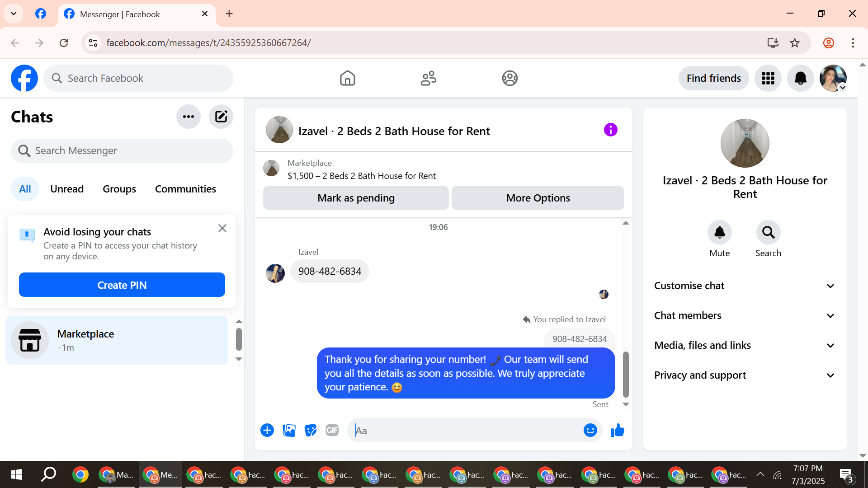Click the thumbs-up like send icon
The image size is (868, 488).
617,430
